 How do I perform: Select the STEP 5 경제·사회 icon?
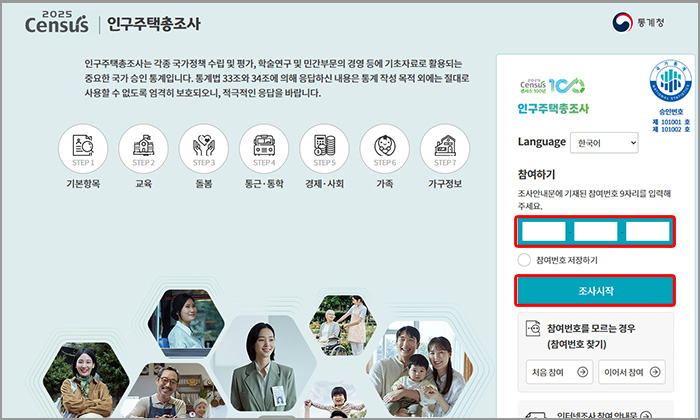(x=325, y=148)
